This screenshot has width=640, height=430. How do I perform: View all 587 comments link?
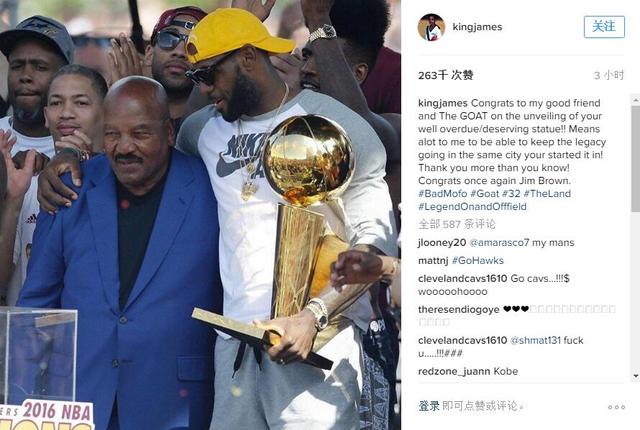click(457, 224)
